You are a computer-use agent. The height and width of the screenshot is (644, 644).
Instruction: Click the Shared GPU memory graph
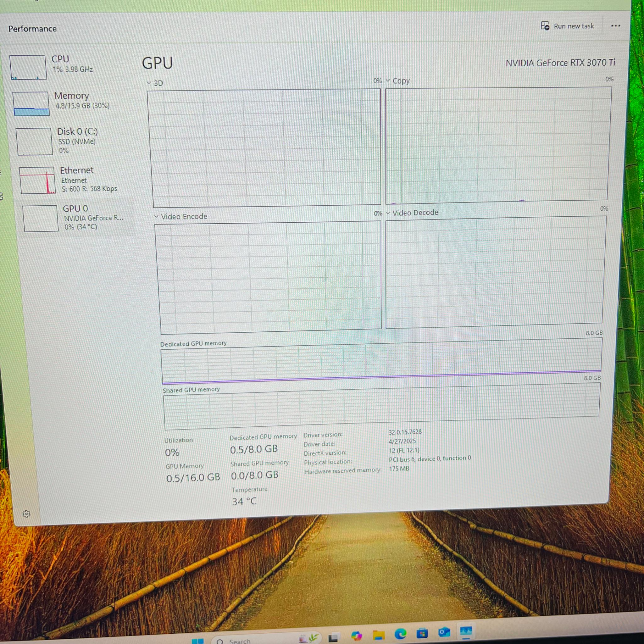click(x=382, y=406)
